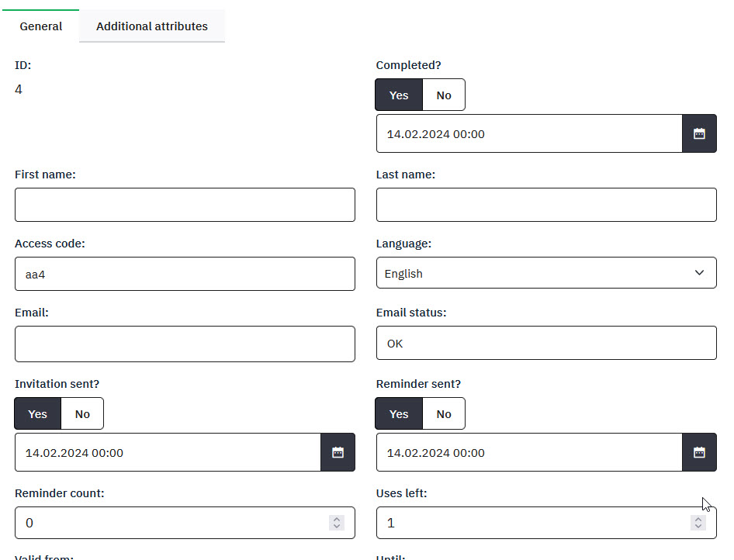Open calendar picker for Invitation sent date

[x=338, y=452]
